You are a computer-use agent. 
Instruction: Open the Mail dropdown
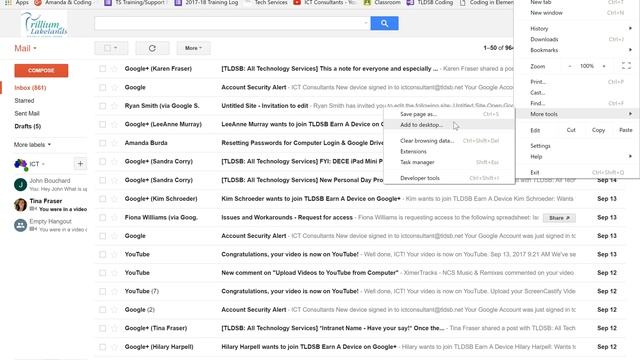(25, 48)
